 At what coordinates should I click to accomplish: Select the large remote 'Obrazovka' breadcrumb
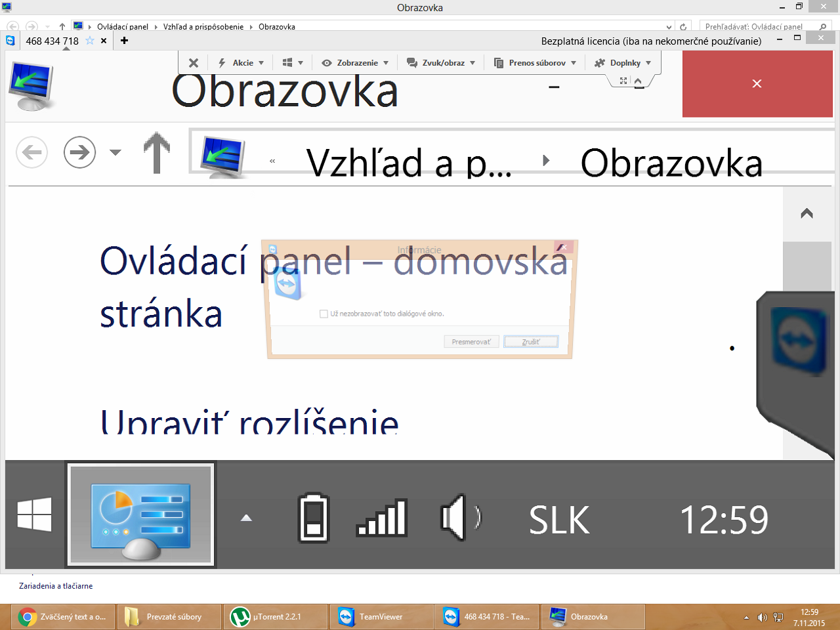pos(671,163)
